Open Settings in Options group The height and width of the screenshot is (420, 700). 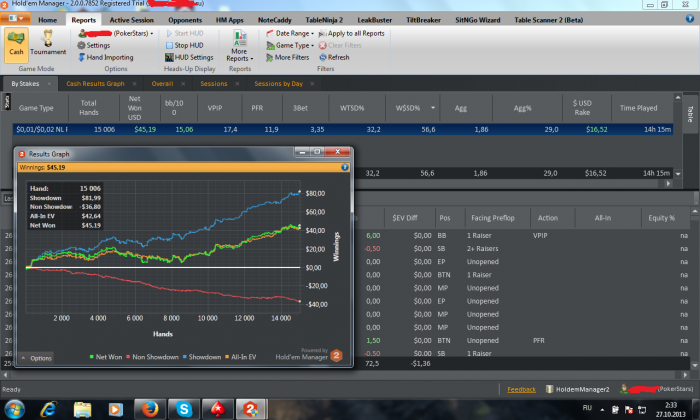pos(93,45)
